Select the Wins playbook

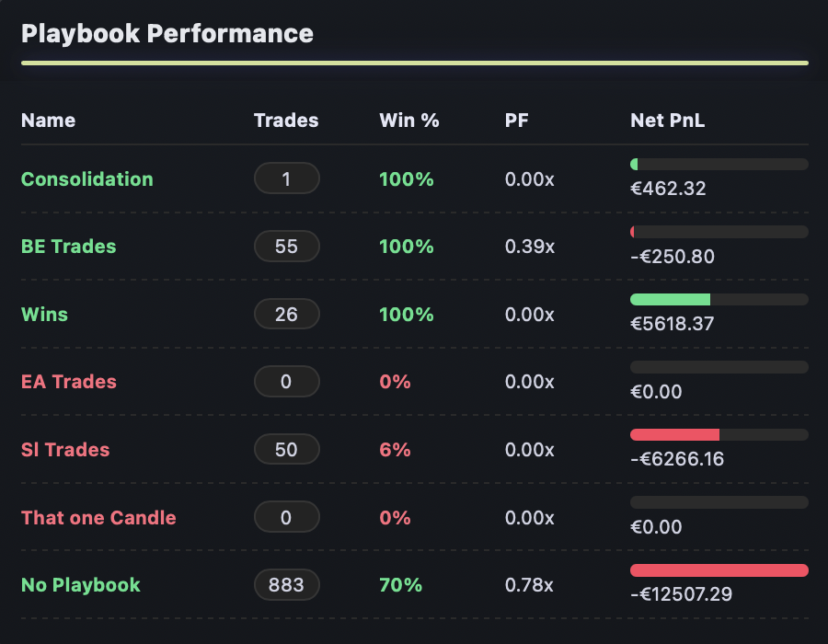point(44,314)
